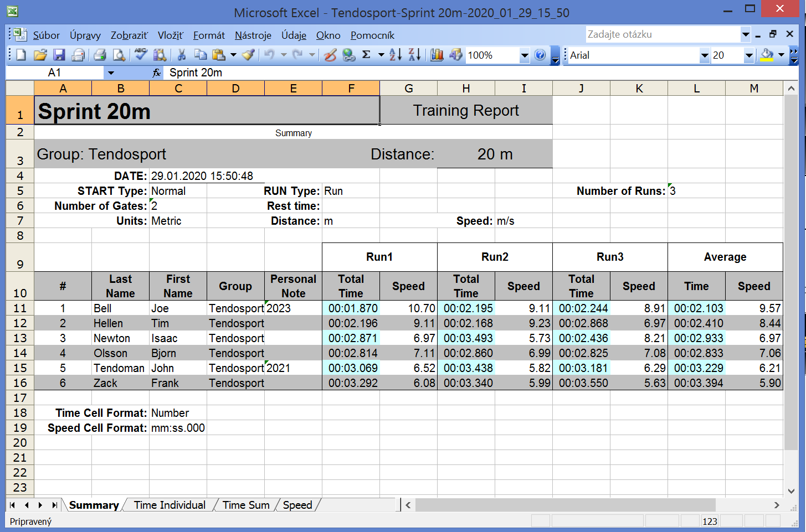Select the cell 'Training Report'

click(x=466, y=110)
